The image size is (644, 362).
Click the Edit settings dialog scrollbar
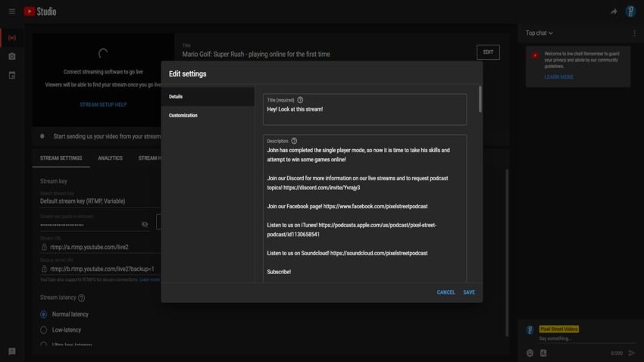coord(480,99)
